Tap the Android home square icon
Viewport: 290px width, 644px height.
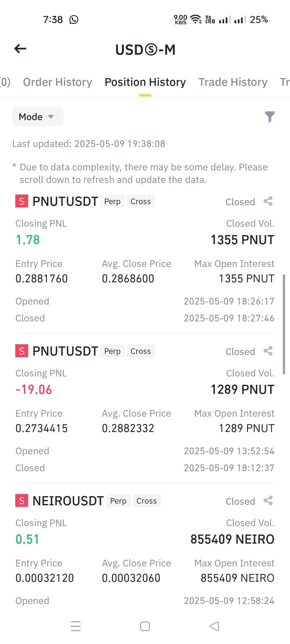(145, 626)
